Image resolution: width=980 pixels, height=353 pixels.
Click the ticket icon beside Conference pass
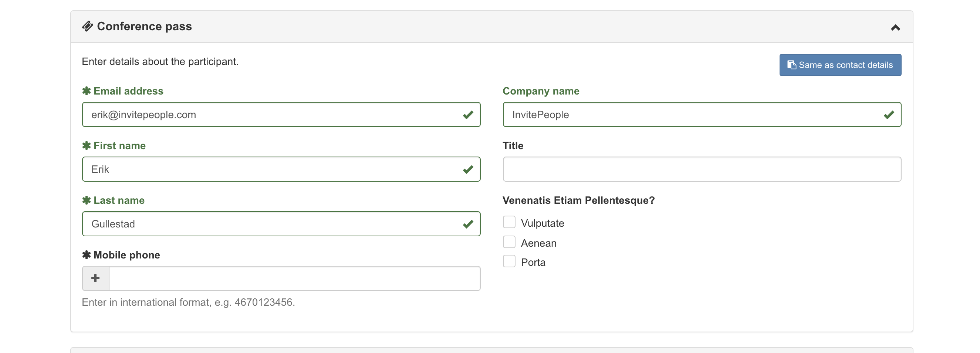coord(88,26)
